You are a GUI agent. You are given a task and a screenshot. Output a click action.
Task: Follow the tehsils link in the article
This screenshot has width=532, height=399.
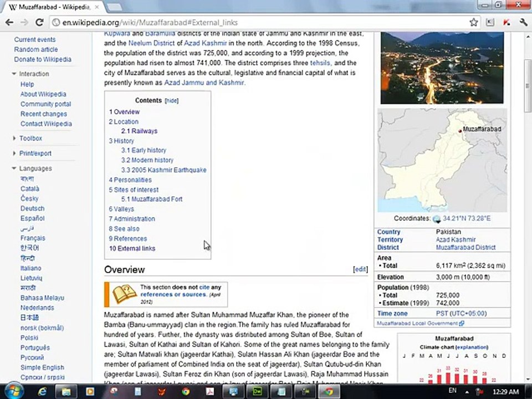tap(320, 63)
